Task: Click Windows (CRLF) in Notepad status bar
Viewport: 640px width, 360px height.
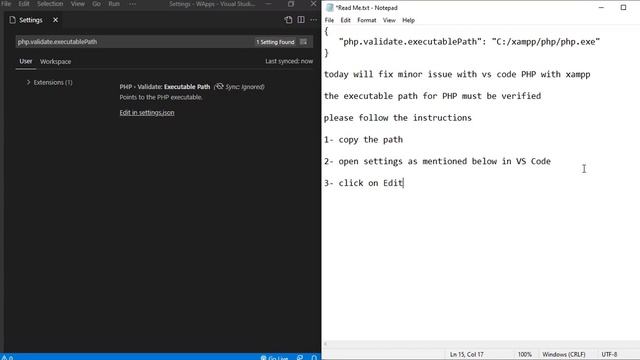Action: 564,354
